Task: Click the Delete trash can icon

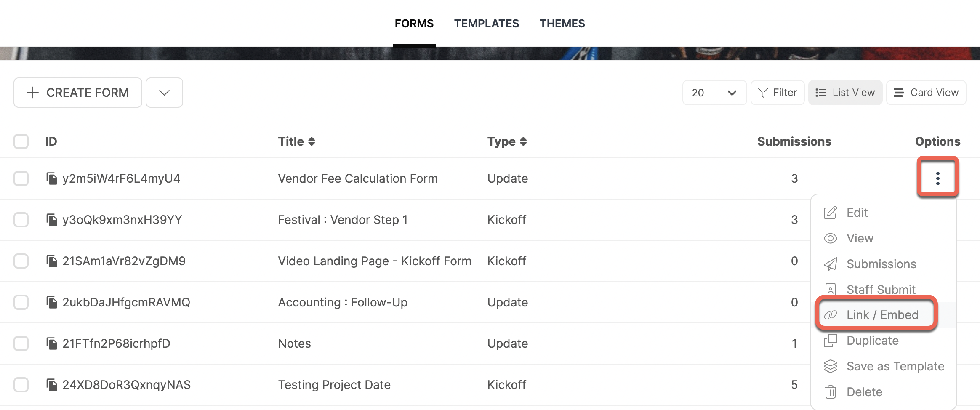Action: click(x=830, y=392)
